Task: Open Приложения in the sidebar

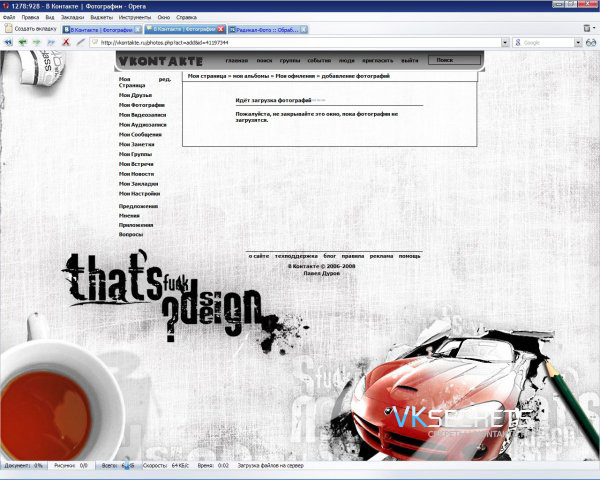Action: 136,225
